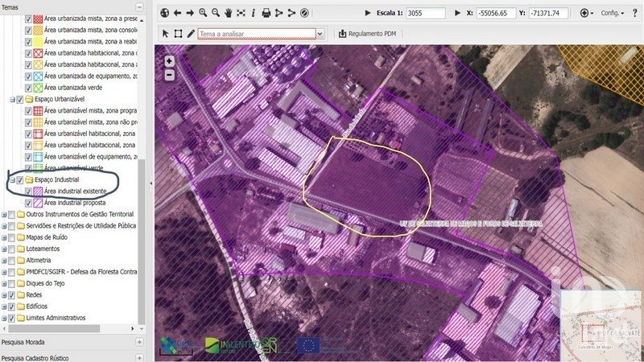Screen dimensions: 644x362
Task: Collapse the Espaço Urbanizável group
Action: (12, 99)
